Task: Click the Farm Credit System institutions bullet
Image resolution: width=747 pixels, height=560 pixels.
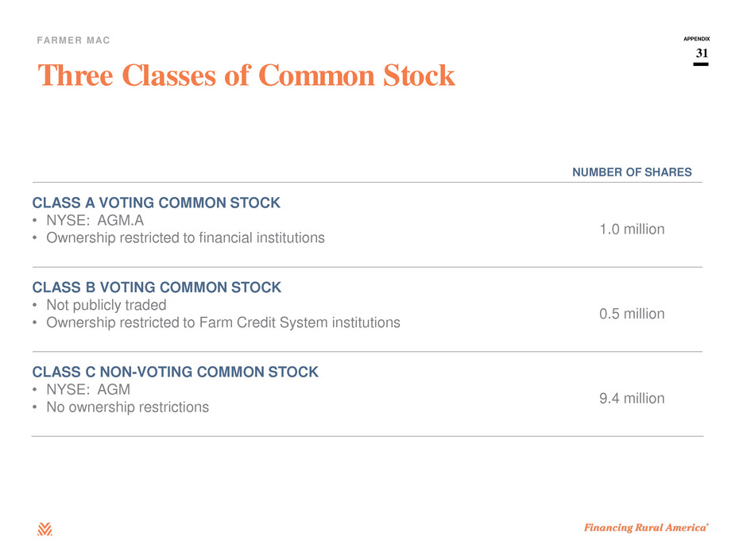Action: click(x=223, y=322)
